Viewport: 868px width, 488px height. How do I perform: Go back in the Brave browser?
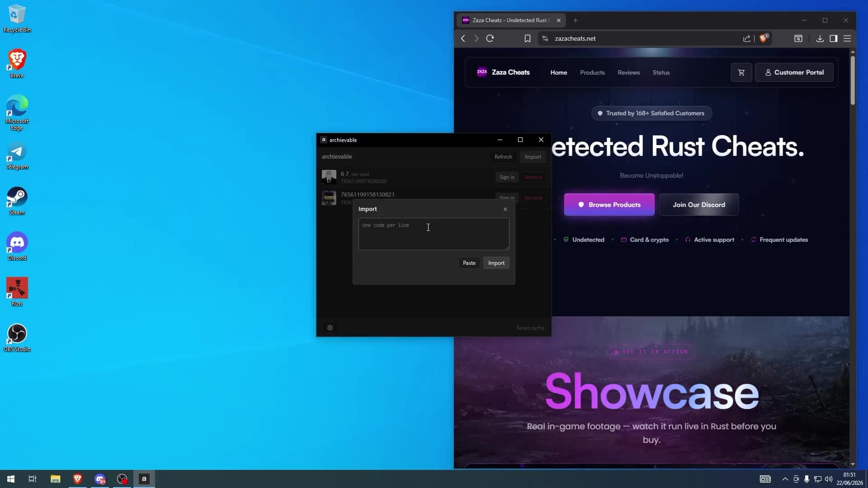463,38
